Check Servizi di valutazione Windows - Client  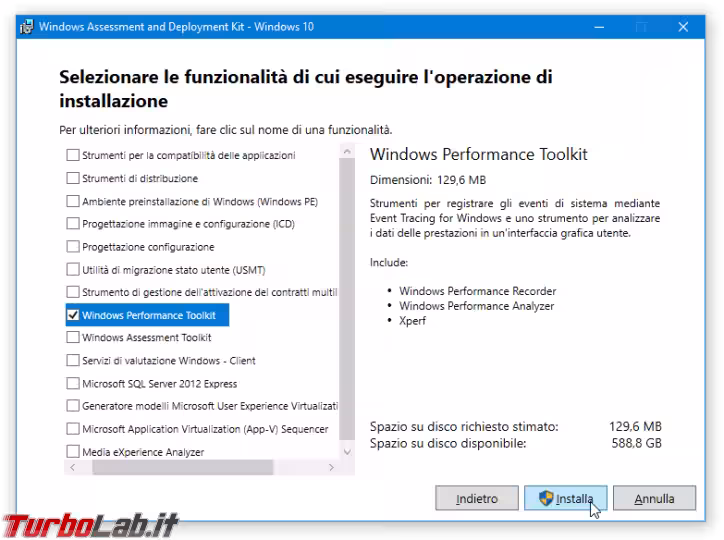click(x=72, y=360)
